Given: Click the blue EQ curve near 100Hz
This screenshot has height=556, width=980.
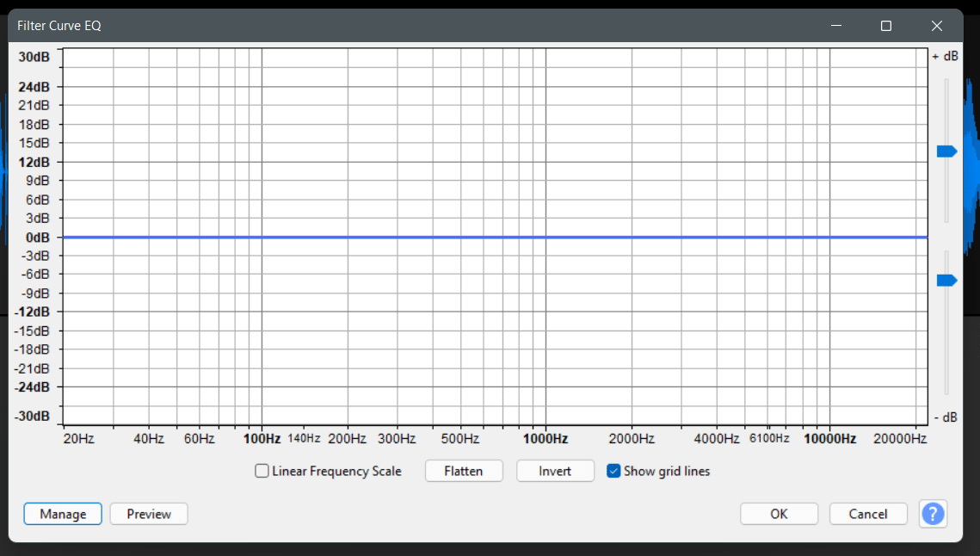Looking at the screenshot, I should point(262,237).
